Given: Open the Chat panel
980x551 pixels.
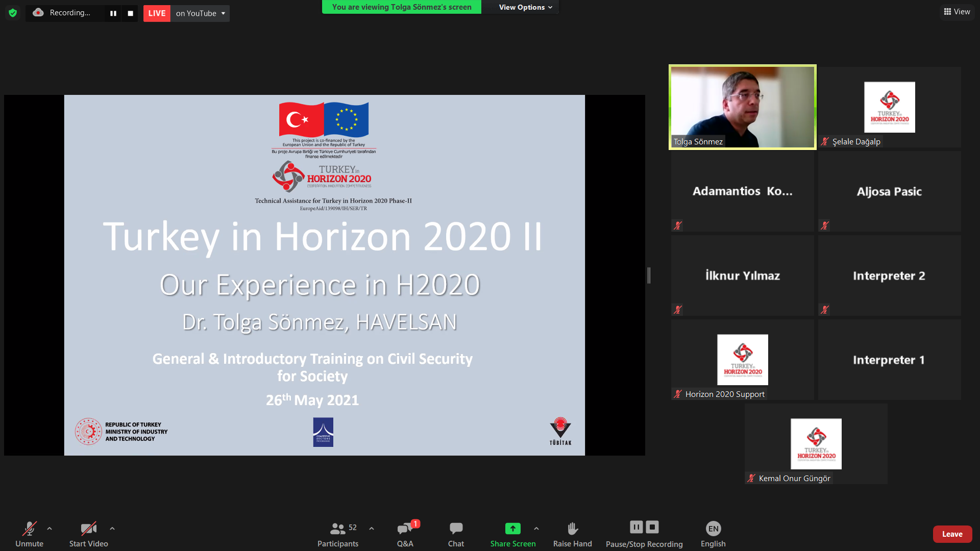Looking at the screenshot, I should coord(456,534).
